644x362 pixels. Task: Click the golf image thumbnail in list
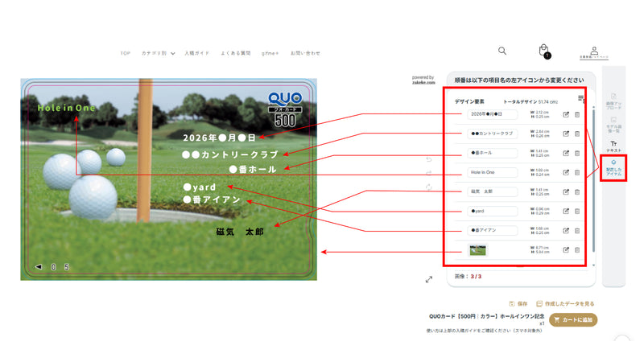coord(477,250)
